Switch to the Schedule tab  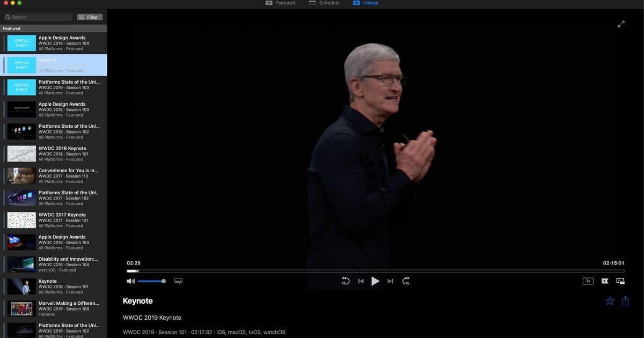tap(324, 3)
